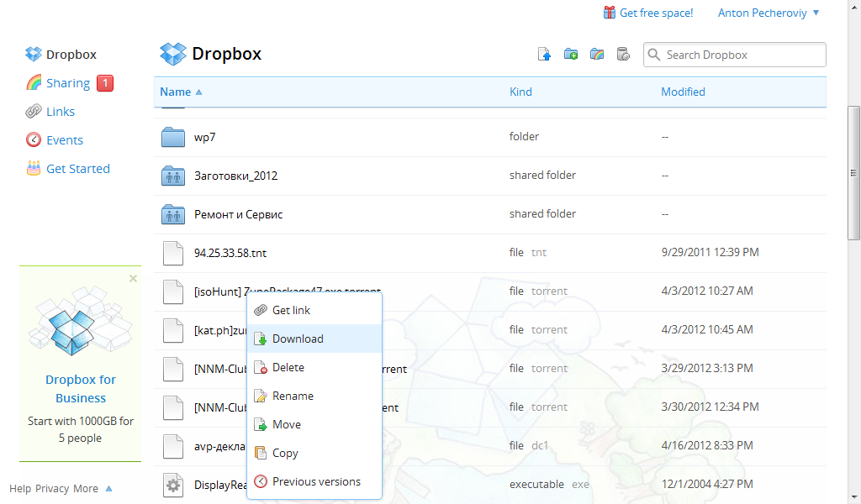Choose Previous versions from the context menu

tap(314, 481)
